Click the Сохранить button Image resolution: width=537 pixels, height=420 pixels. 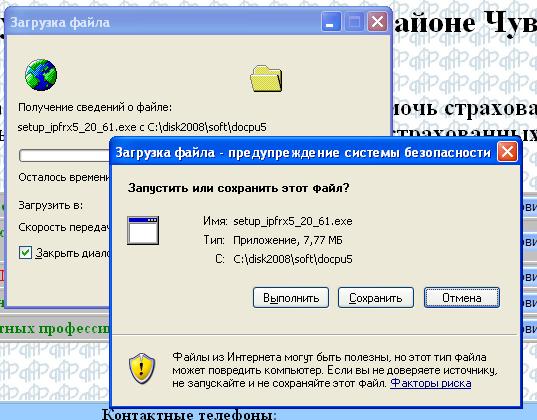[376, 298]
